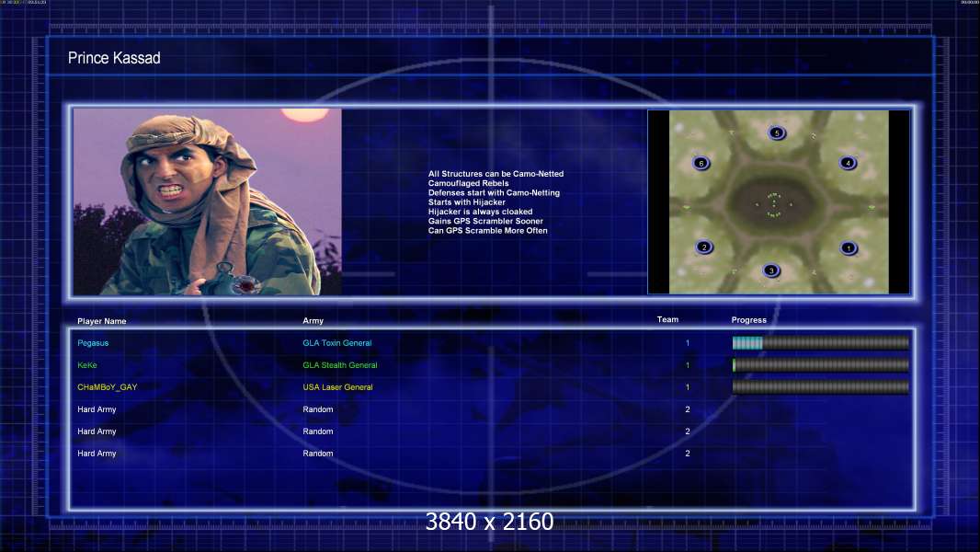Click team number in KeKe row
Viewport: 980px width, 552px height.
point(688,365)
